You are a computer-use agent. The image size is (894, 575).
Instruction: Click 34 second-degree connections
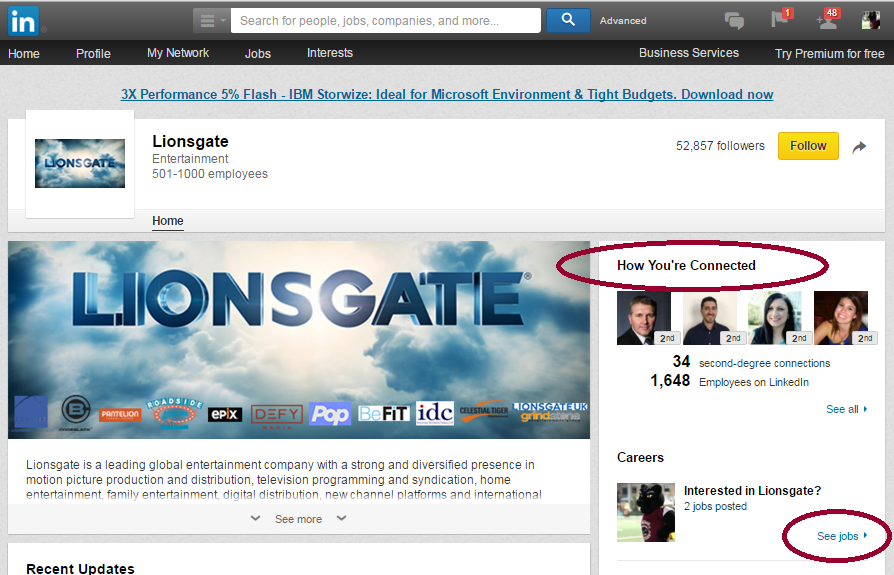[x=751, y=362]
